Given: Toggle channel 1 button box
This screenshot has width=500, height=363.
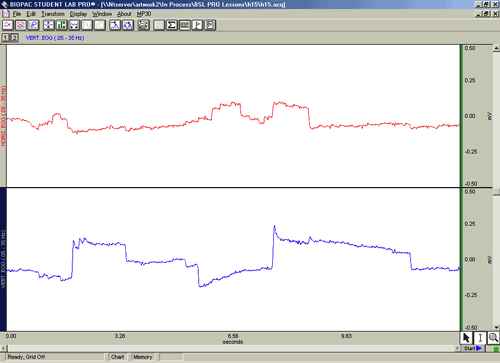Looking at the screenshot, I should pos(5,38).
